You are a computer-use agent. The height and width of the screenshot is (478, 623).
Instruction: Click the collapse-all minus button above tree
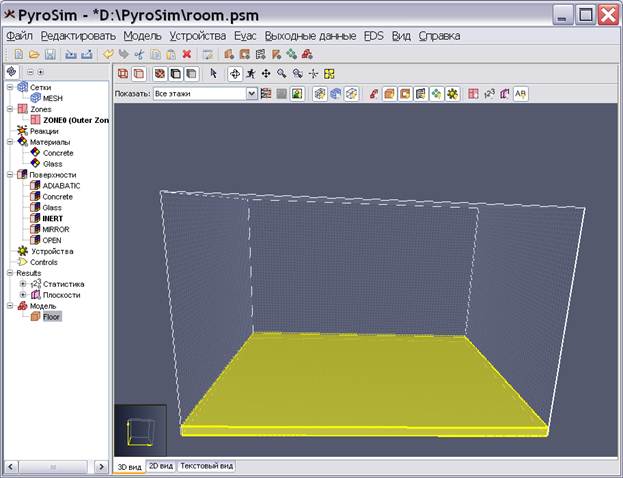(x=30, y=72)
